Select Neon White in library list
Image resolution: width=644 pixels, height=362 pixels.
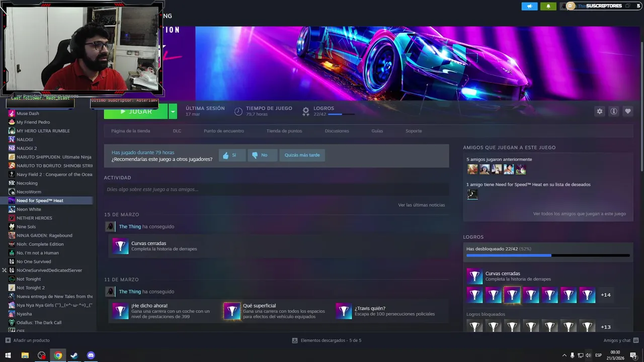point(29,209)
